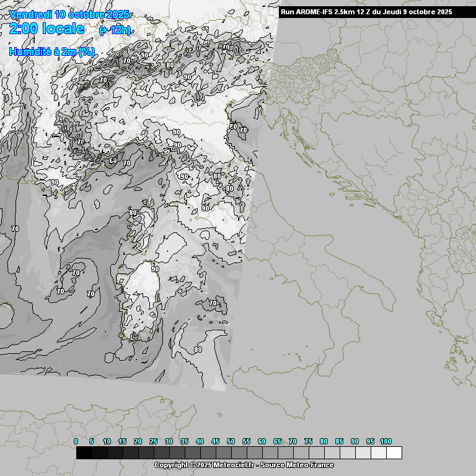Click the 'Humidité à 2m (%)' title
Image resolution: width=476 pixels, height=476 pixels.
click(x=52, y=52)
